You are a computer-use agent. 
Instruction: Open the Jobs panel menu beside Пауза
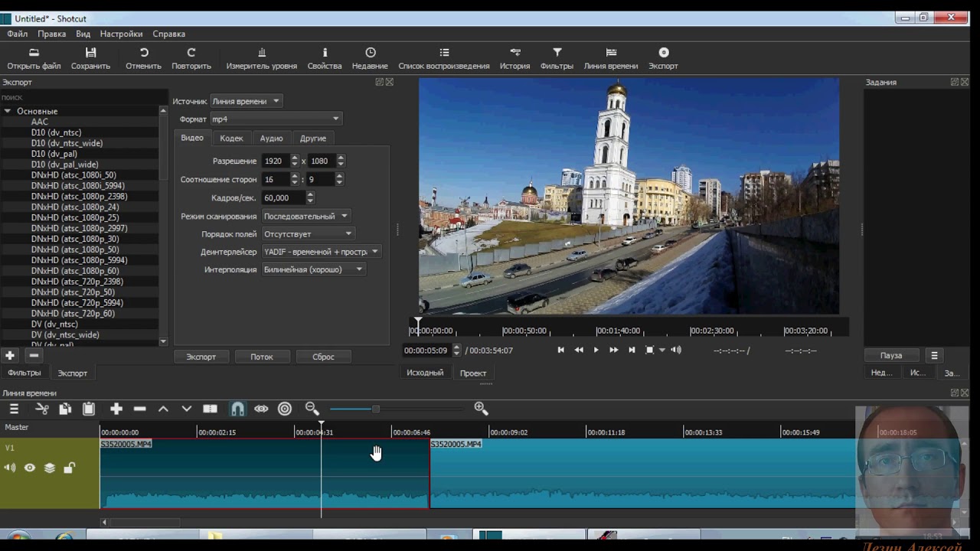[x=934, y=355]
